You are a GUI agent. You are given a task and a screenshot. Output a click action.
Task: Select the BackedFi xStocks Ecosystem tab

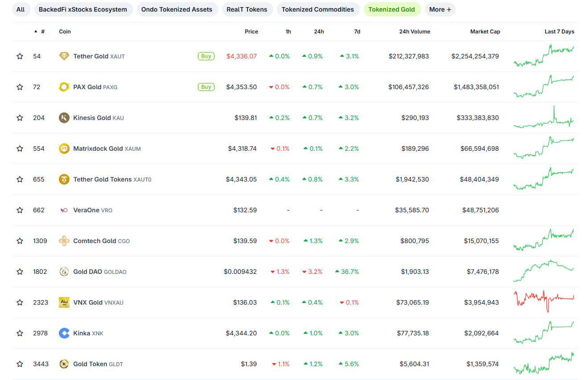click(83, 9)
